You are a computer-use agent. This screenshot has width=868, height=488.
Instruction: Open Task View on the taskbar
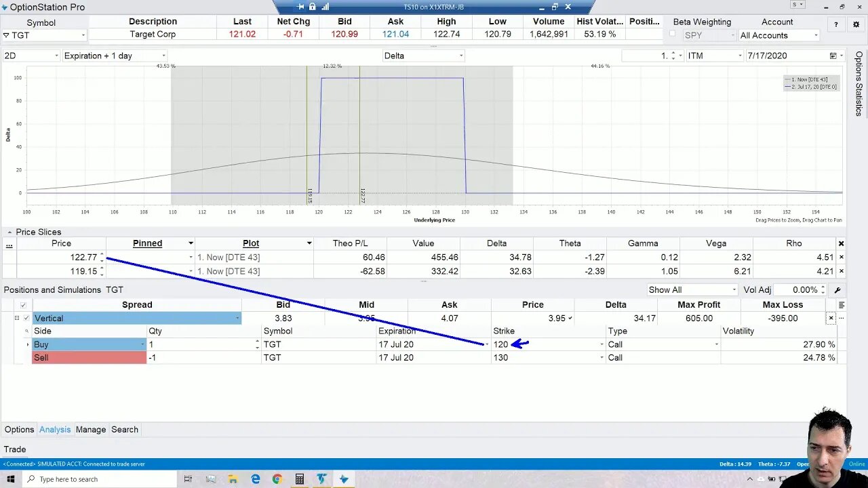coord(189,479)
